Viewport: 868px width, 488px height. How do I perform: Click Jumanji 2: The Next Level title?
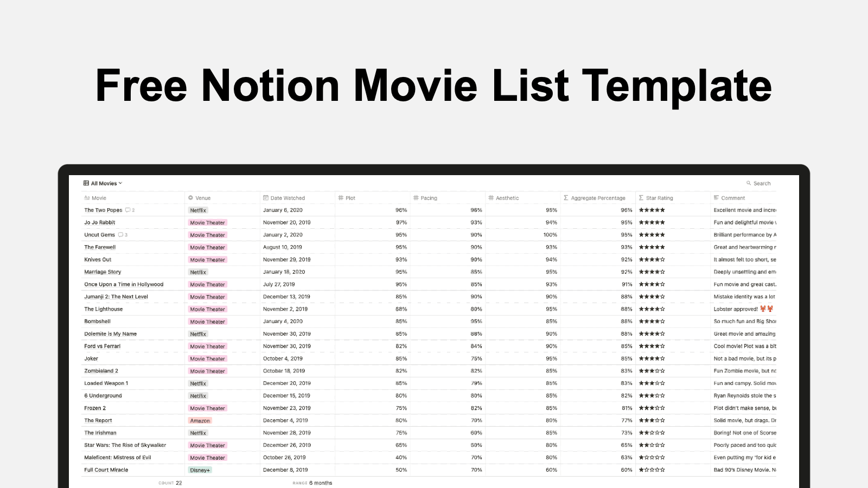(116, 297)
